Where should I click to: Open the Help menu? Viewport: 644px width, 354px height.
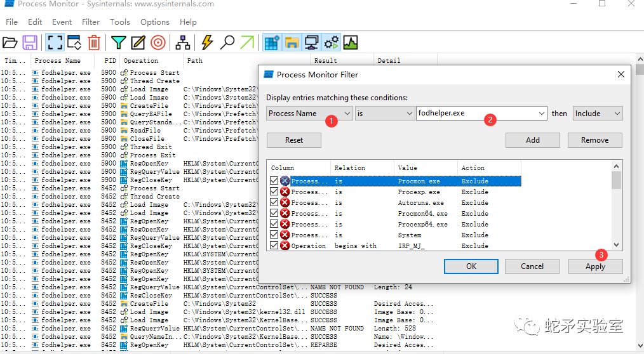click(188, 22)
